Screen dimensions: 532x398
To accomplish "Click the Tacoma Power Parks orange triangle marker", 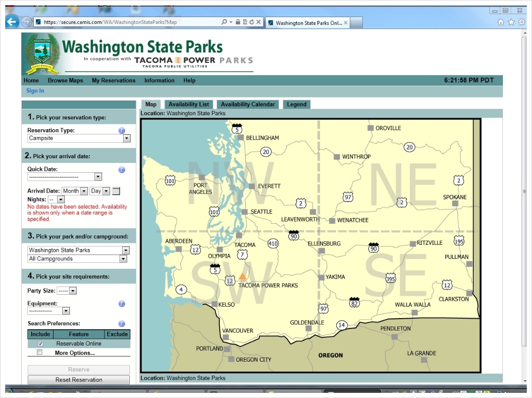I will click(x=242, y=276).
